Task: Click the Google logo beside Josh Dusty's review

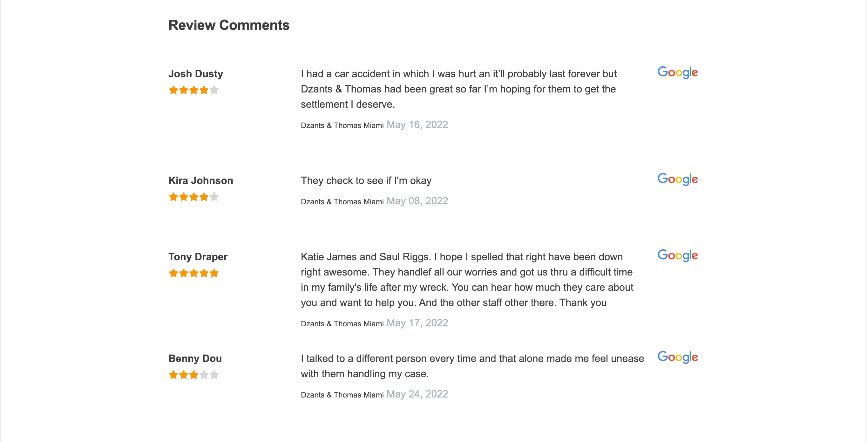Action: [x=678, y=72]
